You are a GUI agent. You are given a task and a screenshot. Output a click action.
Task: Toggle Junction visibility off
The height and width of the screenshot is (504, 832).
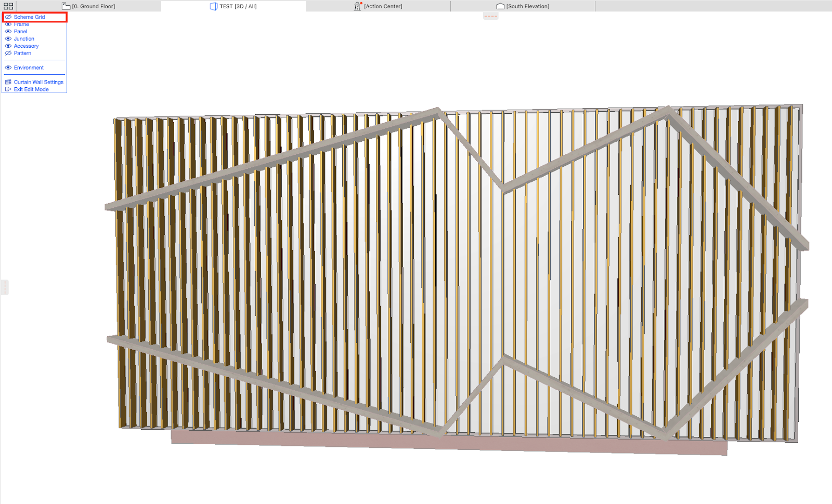click(8, 38)
